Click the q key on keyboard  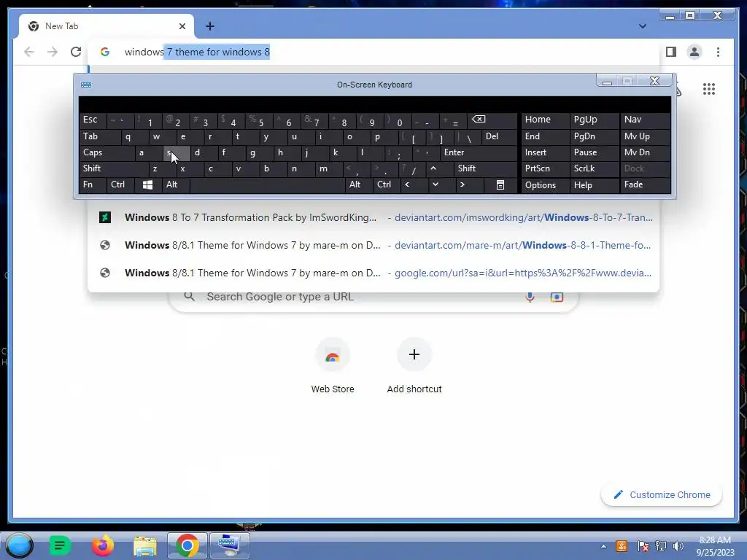coord(134,136)
